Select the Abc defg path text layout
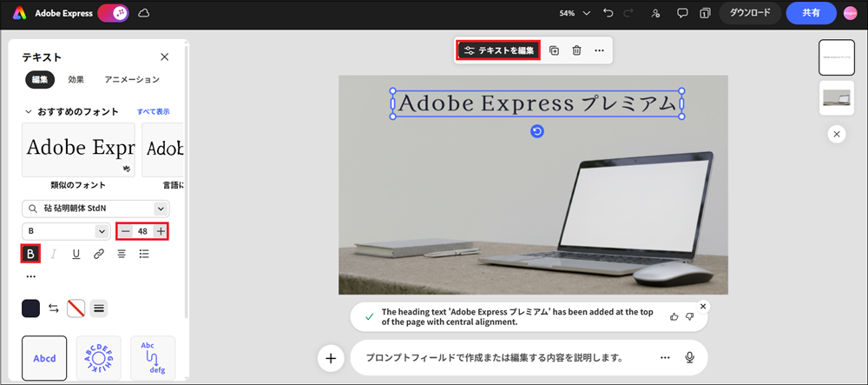Viewport: 868px width, 385px height. (153, 358)
